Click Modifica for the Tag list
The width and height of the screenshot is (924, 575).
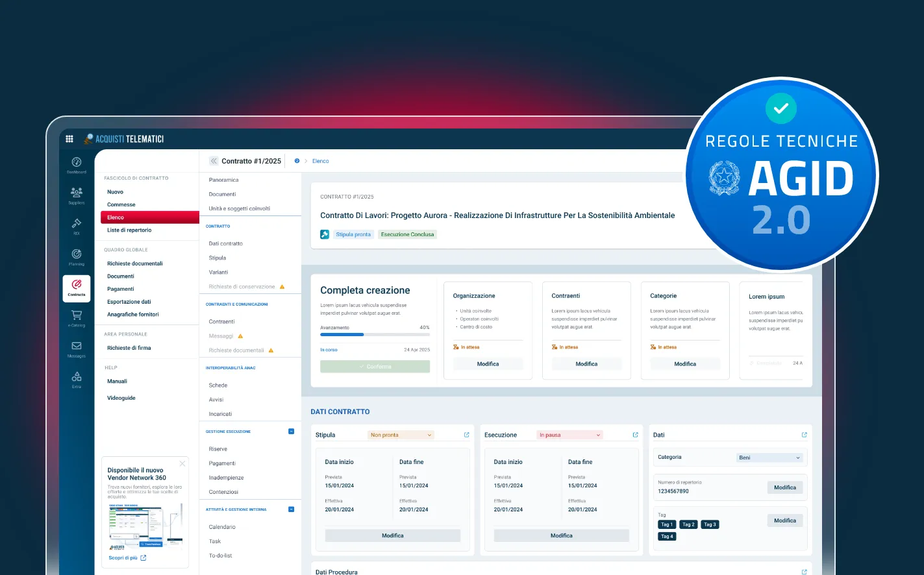(785, 520)
